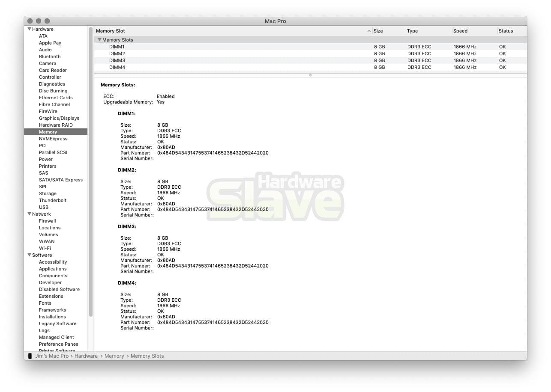The image size is (551, 392).
Task: Click Hardware in the bottom path bar
Action: click(x=86, y=356)
